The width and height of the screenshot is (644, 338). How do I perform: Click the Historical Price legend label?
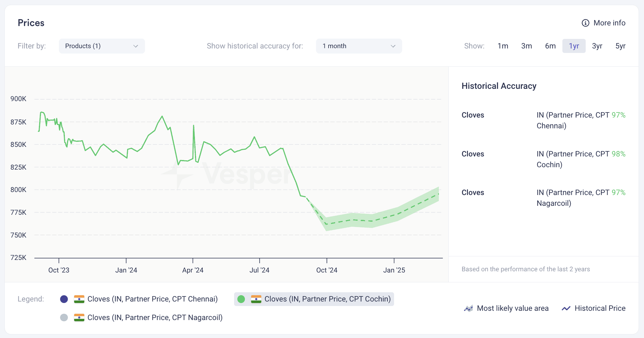(x=600, y=308)
